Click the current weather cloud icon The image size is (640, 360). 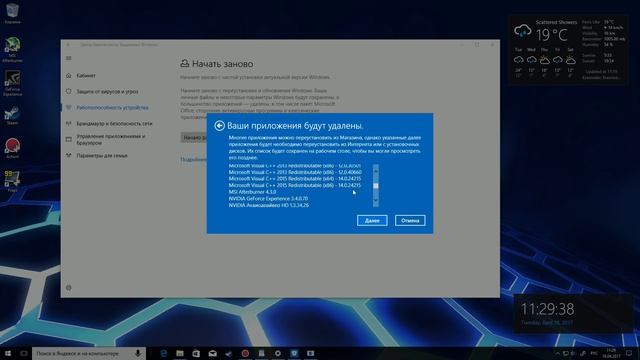pyautogui.click(x=522, y=31)
